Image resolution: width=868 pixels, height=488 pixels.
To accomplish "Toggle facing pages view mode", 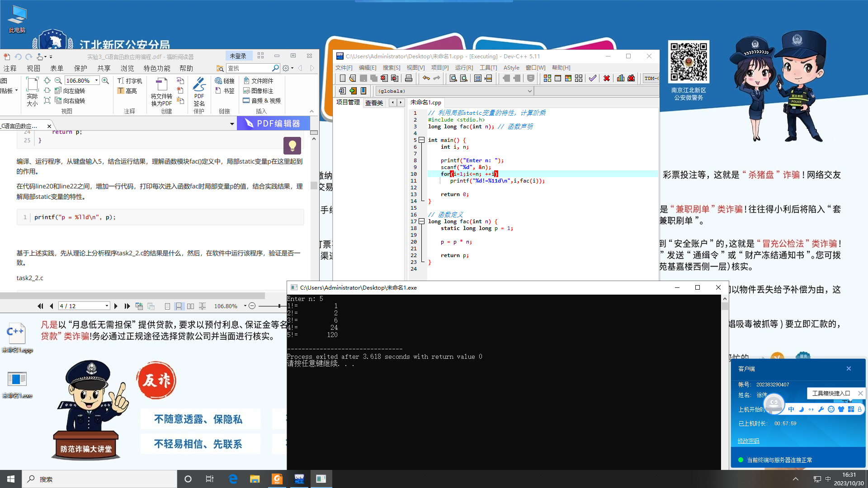I will [x=191, y=306].
